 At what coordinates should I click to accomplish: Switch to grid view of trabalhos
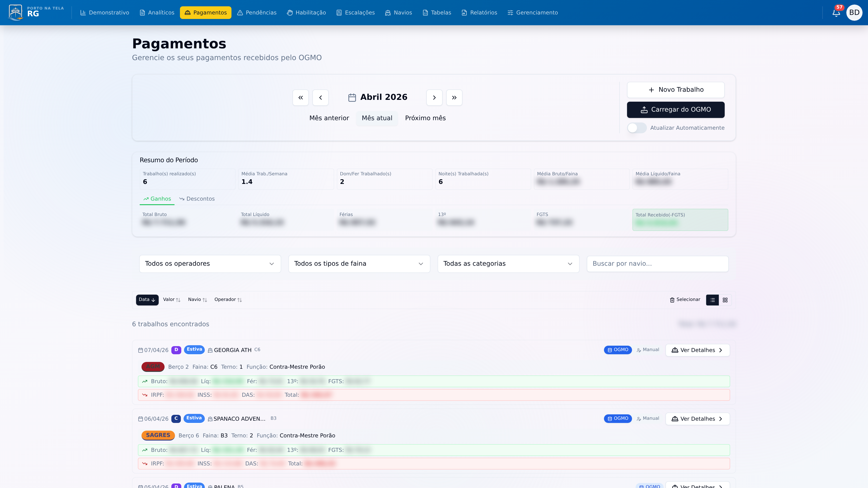(725, 300)
